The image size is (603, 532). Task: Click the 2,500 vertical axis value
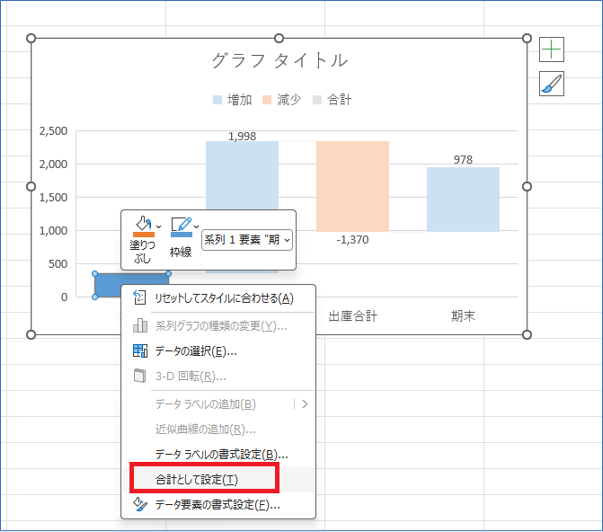[x=53, y=131]
